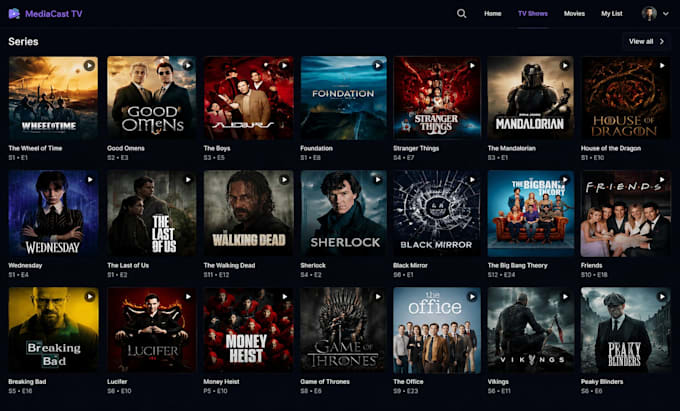
Task: Play Game of Thrones via play icon
Action: 378,297
